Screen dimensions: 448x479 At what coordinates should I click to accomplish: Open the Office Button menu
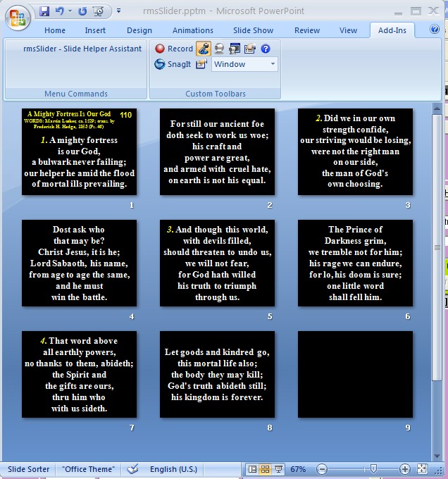[x=18, y=17]
